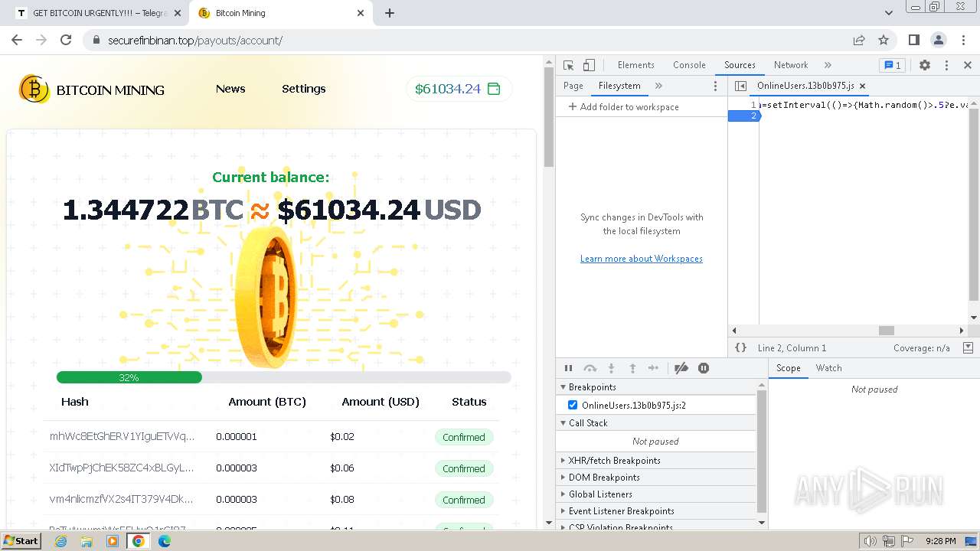Image resolution: width=980 pixels, height=551 pixels.
Task: Hide the navigator sidebar toggle icon
Action: click(740, 86)
